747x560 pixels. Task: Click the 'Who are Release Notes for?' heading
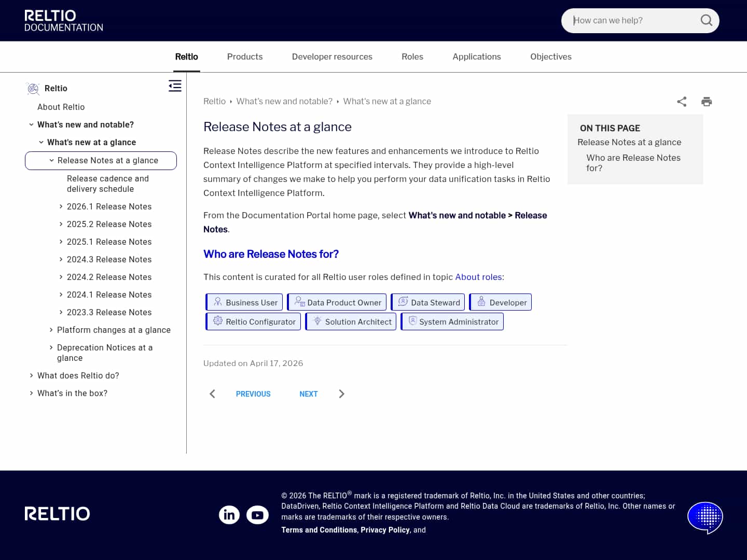[x=271, y=254]
